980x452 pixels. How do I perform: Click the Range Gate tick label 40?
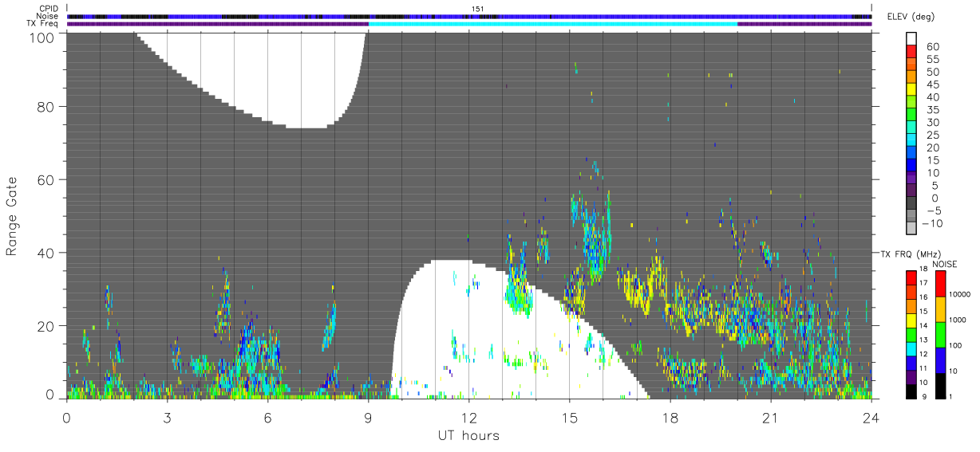point(45,253)
